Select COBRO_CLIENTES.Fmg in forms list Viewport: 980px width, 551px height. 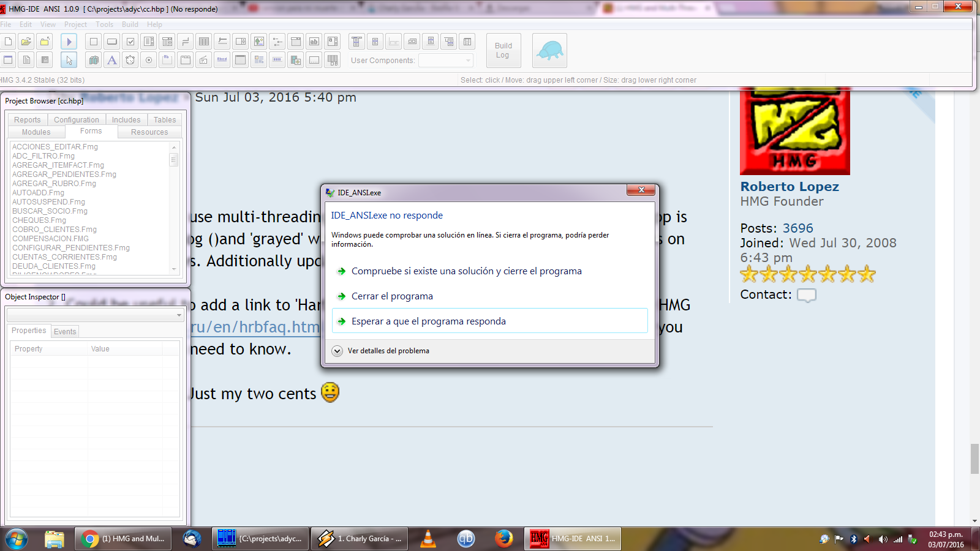pos(55,230)
